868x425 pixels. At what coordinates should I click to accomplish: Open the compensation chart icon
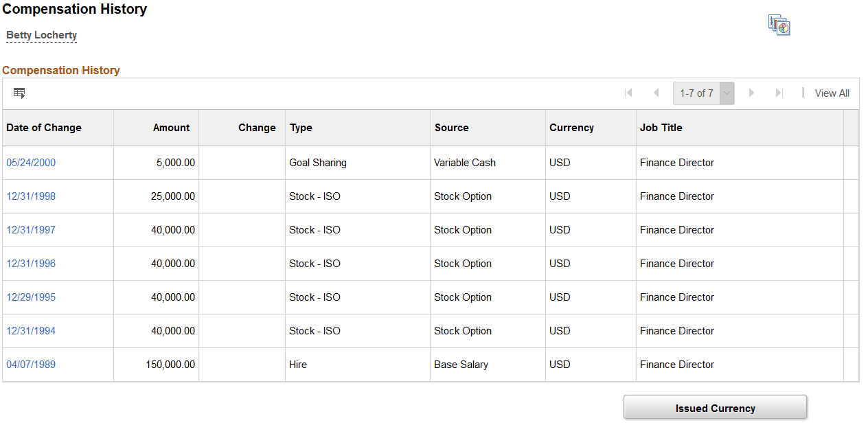[779, 25]
